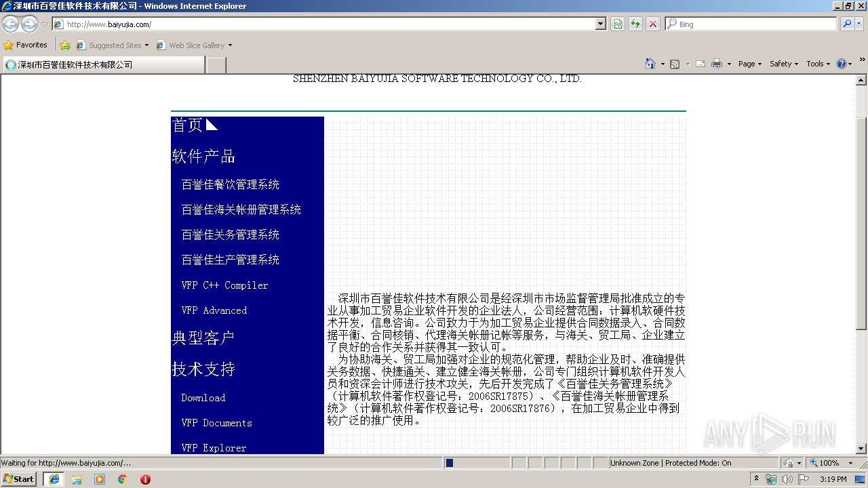Click the Add to Favorites Bar icon
Image resolution: width=868 pixels, height=488 pixels.
65,45
